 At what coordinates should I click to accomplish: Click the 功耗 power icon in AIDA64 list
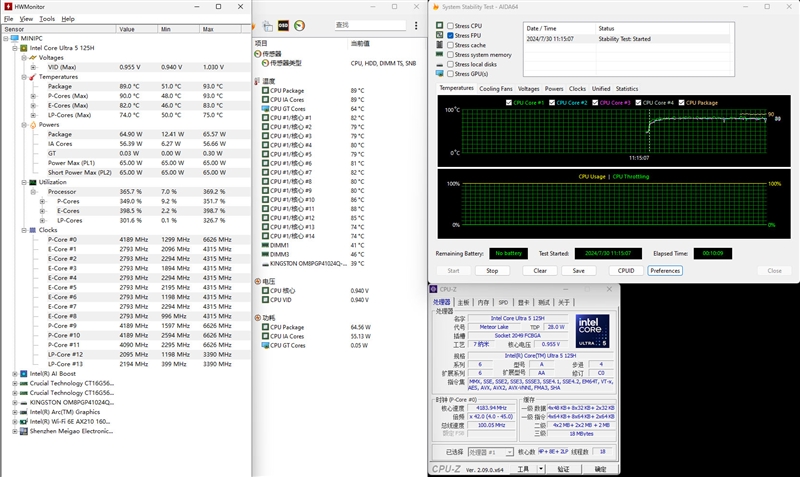point(258,318)
